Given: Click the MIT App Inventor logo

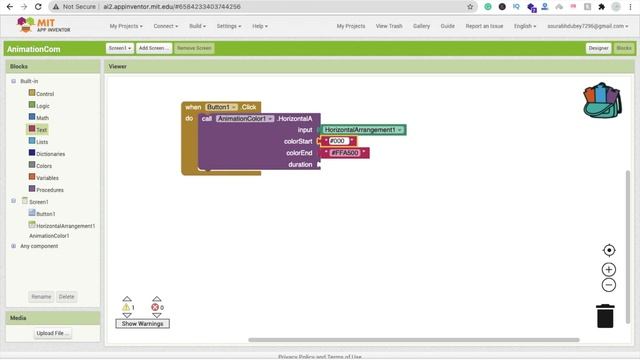Looking at the screenshot, I should tap(43, 25).
